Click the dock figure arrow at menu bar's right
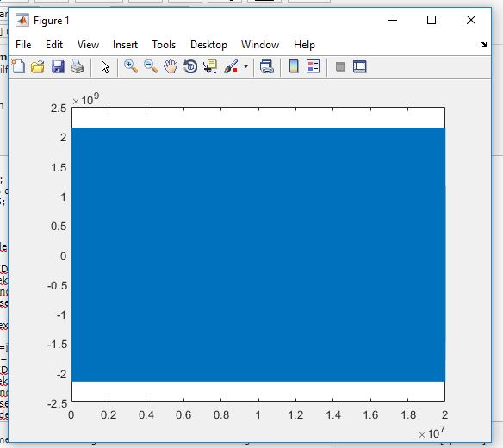 click(484, 44)
